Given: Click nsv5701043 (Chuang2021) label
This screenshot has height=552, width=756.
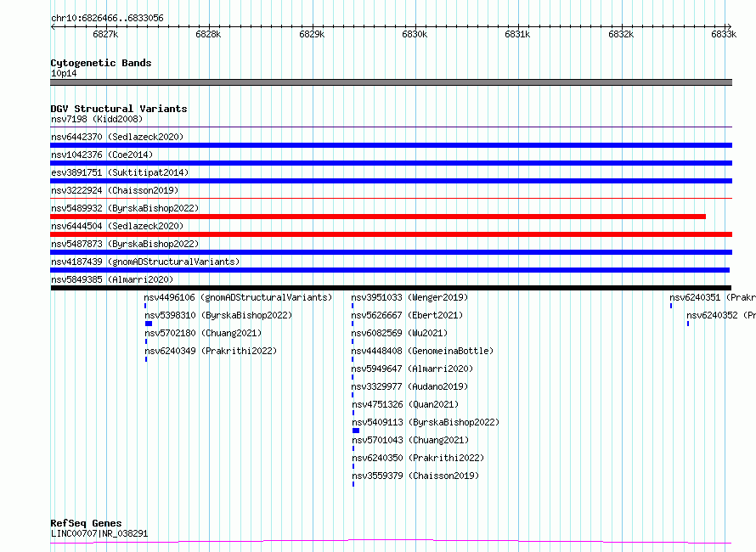Looking at the screenshot, I should [x=410, y=440].
